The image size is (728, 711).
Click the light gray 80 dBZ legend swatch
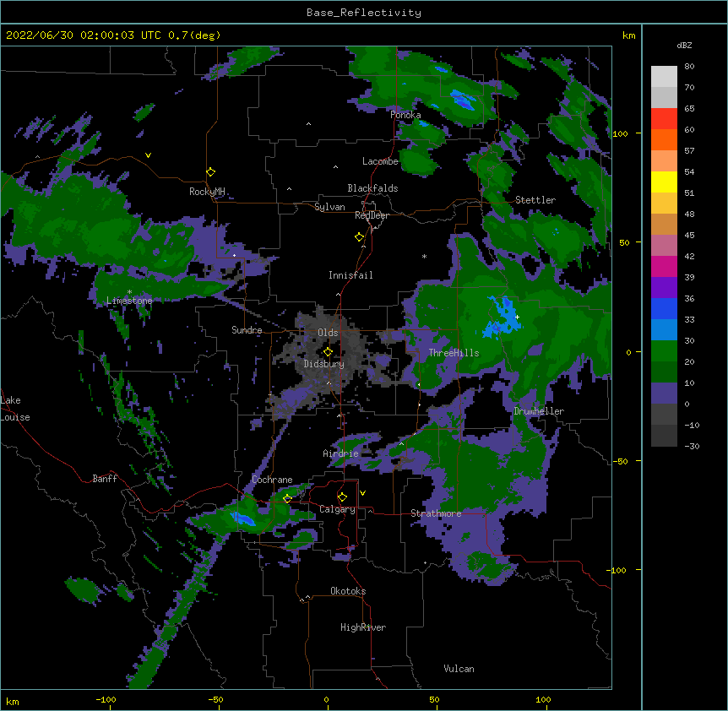(x=664, y=76)
